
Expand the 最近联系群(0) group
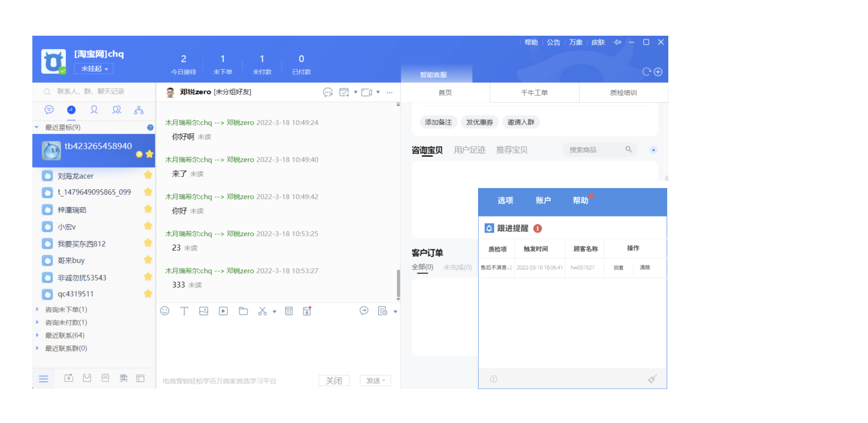point(37,348)
